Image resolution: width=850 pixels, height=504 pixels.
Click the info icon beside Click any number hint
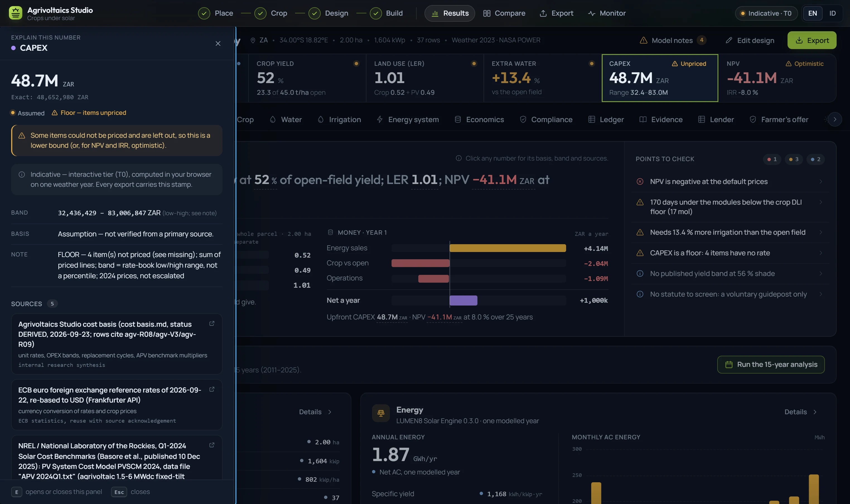[459, 158]
